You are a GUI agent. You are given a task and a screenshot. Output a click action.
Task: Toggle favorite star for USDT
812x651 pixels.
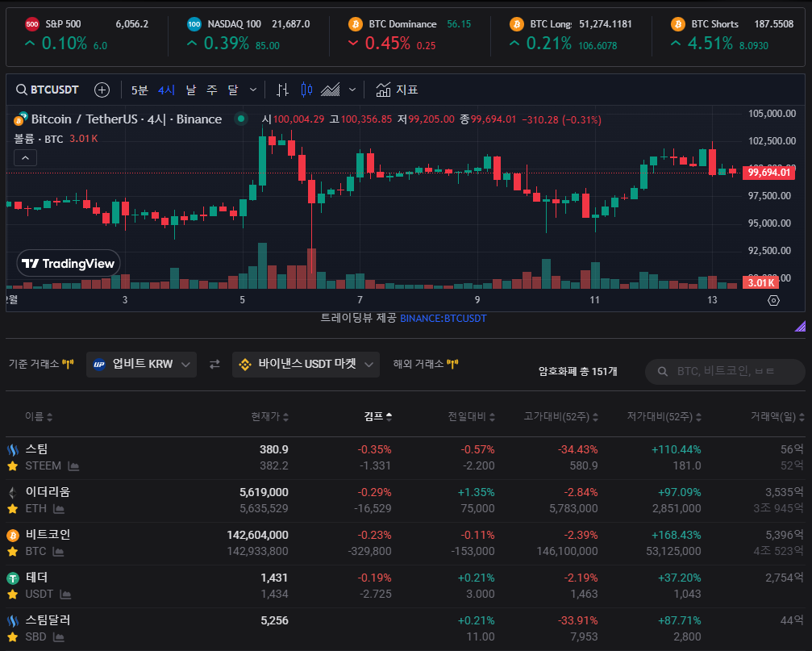click(13, 595)
